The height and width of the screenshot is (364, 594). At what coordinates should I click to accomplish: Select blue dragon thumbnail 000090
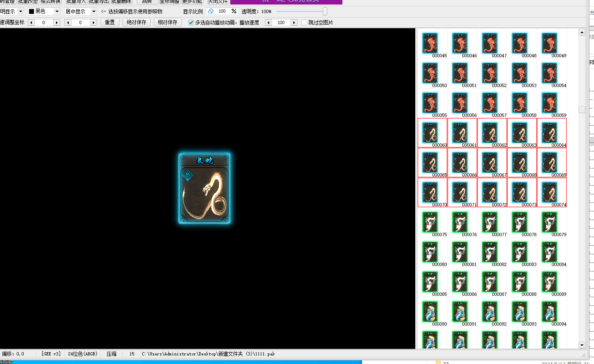tap(432, 312)
